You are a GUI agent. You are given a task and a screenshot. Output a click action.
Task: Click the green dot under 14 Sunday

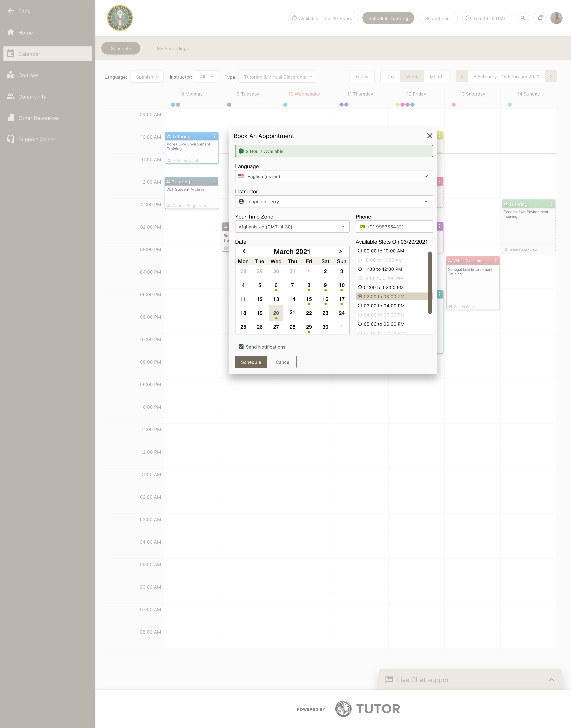coord(510,104)
